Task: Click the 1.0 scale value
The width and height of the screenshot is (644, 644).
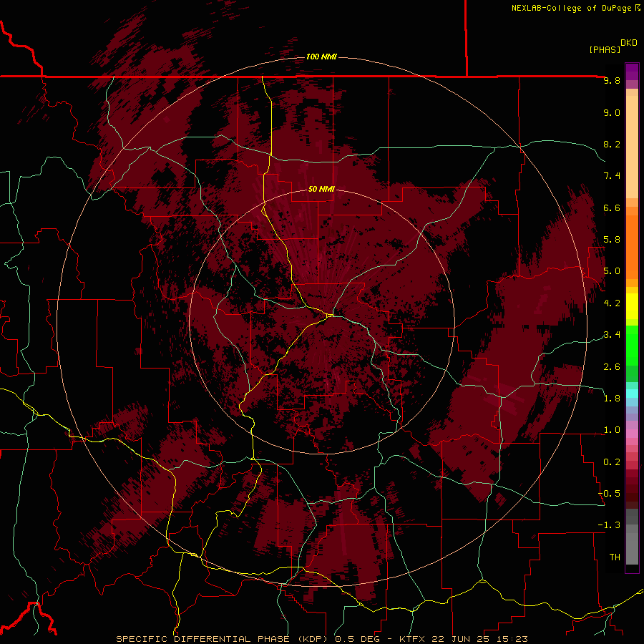Action: (612, 430)
